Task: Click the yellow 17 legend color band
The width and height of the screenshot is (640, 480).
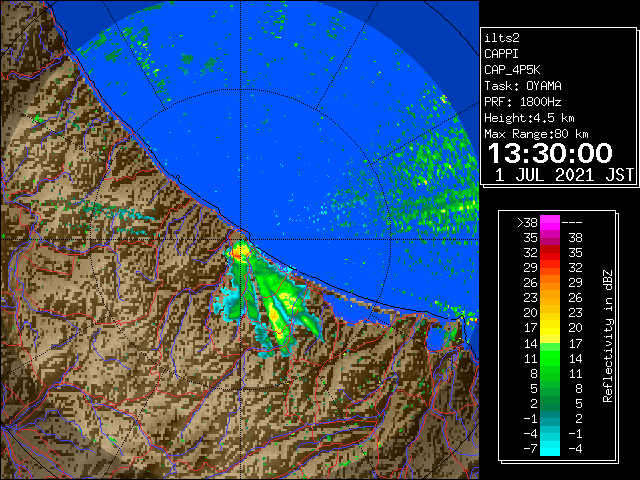Action: 550,328
